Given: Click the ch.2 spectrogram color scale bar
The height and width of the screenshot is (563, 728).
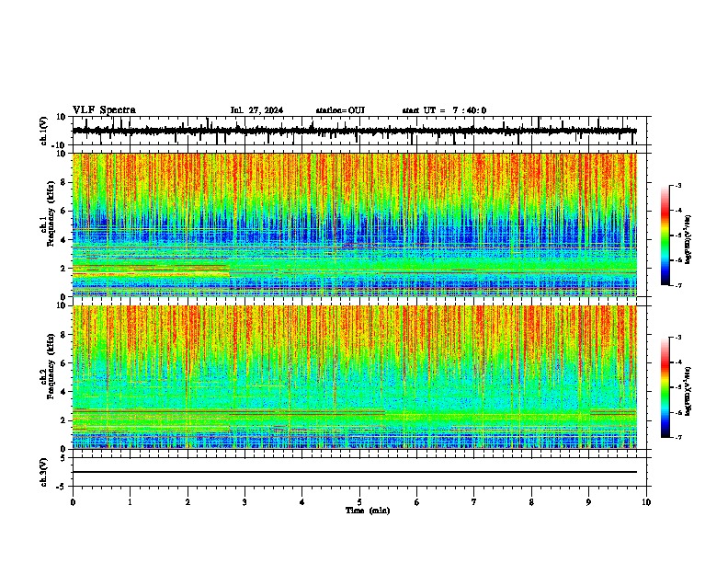Looking at the screenshot, I should point(665,387).
